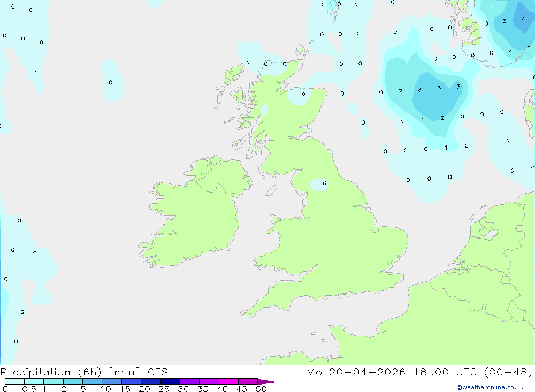Click the '0.5' legend scale label
535x392 pixels.
29,389
